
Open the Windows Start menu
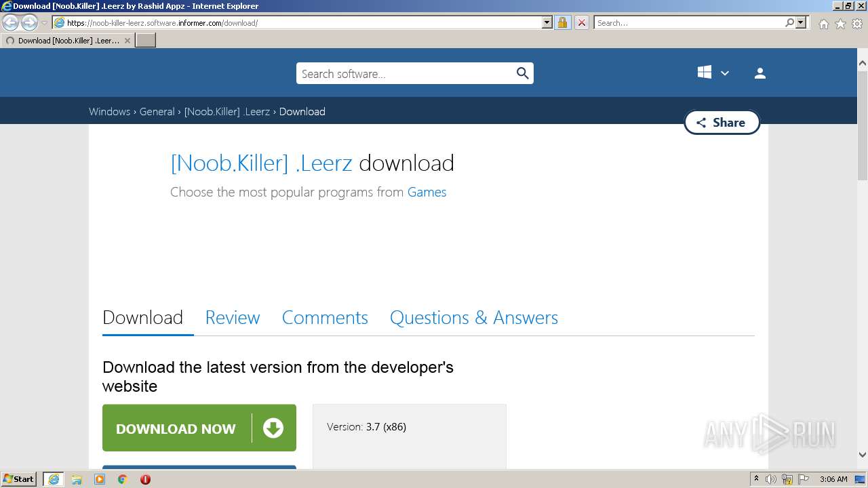(x=19, y=479)
